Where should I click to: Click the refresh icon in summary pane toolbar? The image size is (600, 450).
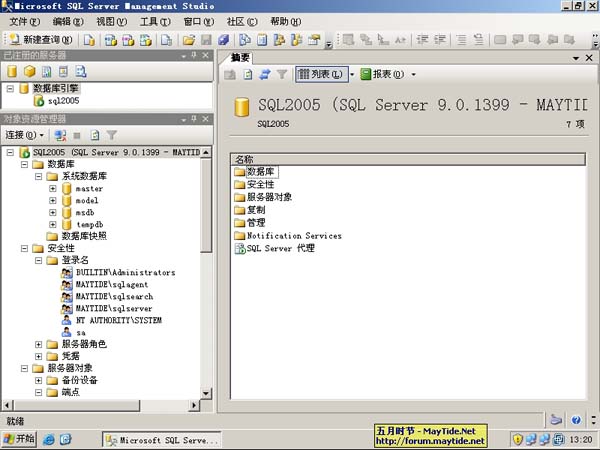tap(265, 74)
